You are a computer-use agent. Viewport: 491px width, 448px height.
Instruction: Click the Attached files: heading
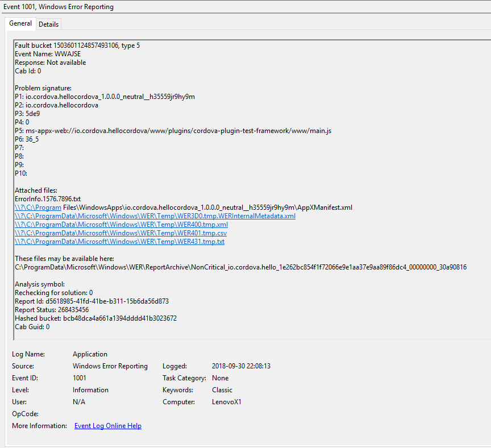[x=36, y=190]
